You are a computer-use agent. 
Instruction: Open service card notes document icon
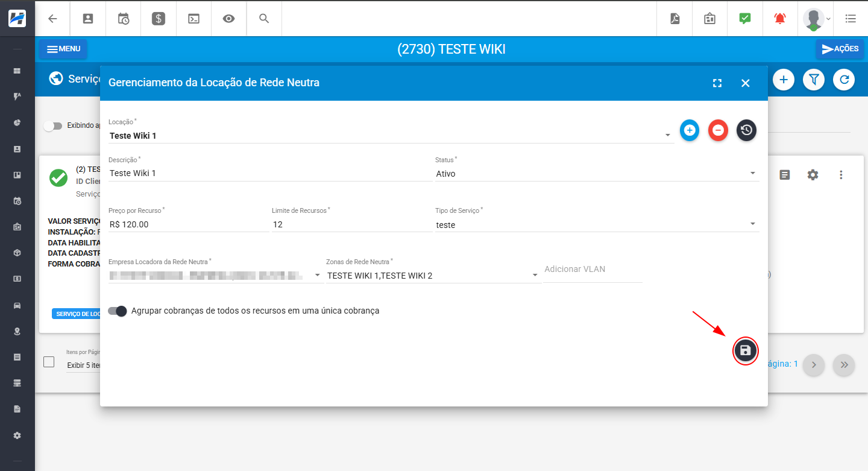(785, 175)
